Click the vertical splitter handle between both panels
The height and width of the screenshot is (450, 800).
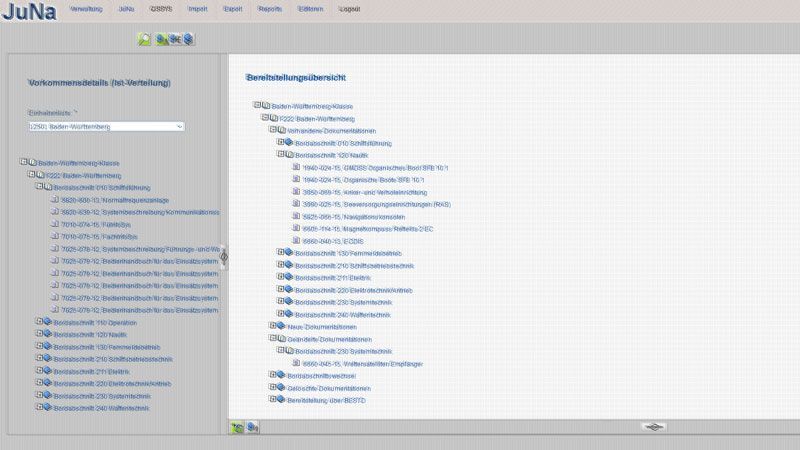click(223, 257)
